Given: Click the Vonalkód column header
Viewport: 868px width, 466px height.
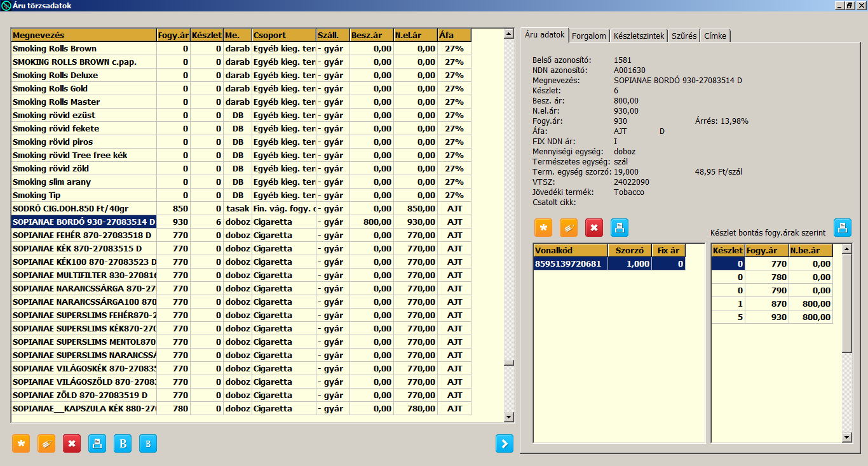Looking at the screenshot, I should 571,250.
